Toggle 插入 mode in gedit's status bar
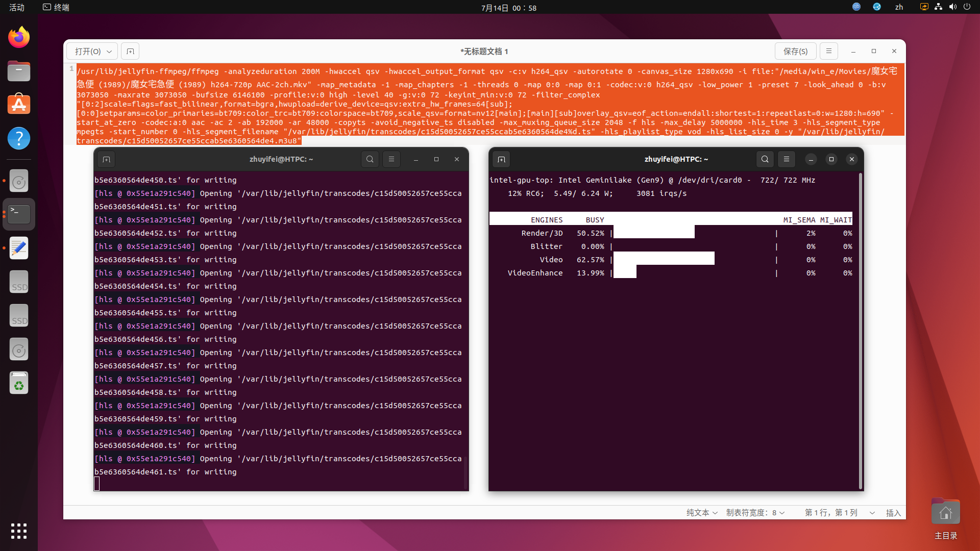This screenshot has width=980, height=551. pyautogui.click(x=893, y=512)
